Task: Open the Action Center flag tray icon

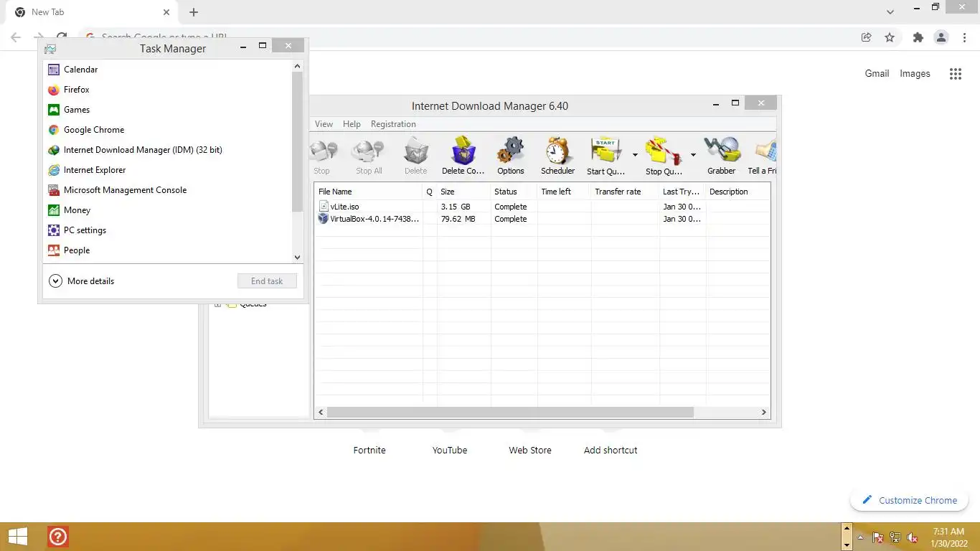Action: coord(878,537)
